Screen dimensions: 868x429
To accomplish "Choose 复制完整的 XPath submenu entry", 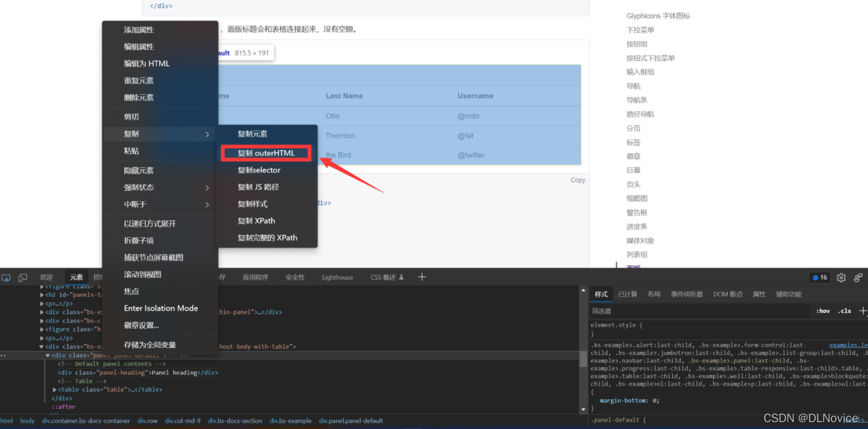I will pyautogui.click(x=267, y=238).
